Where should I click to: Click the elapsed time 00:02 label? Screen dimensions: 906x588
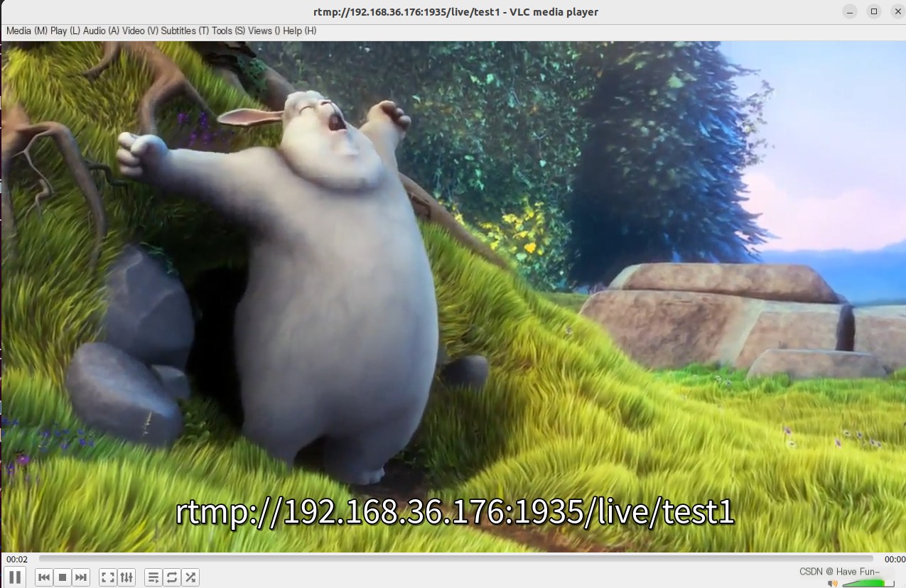(x=17, y=560)
